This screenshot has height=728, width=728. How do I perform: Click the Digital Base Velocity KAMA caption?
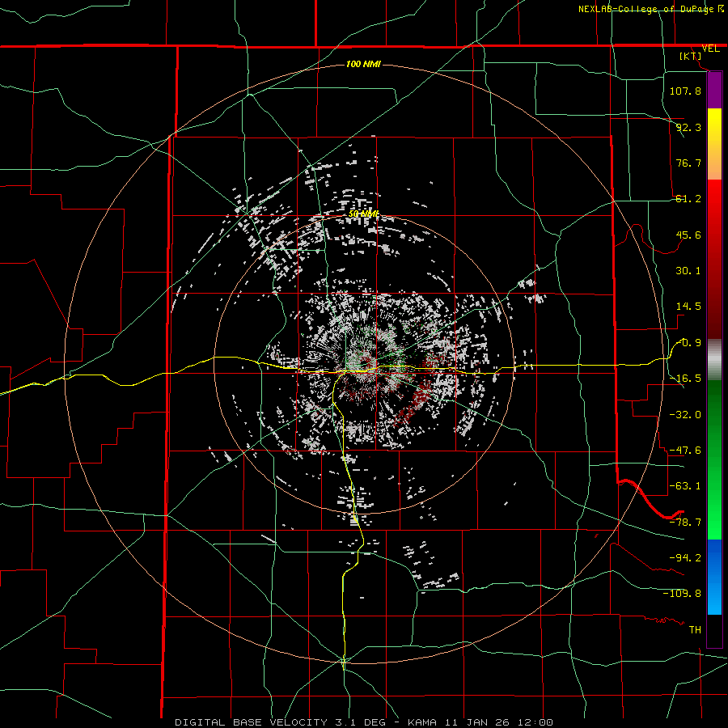coord(364,722)
